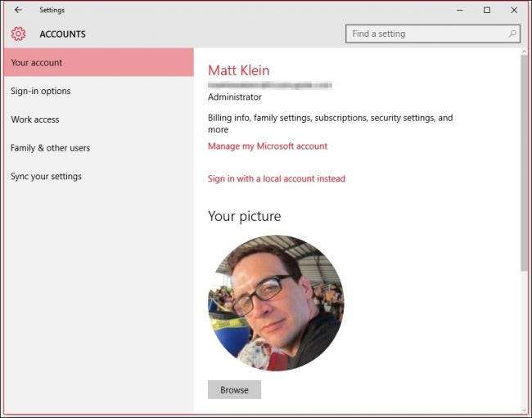The height and width of the screenshot is (418, 532).
Task: Click the account profile picture
Action: 276,303
